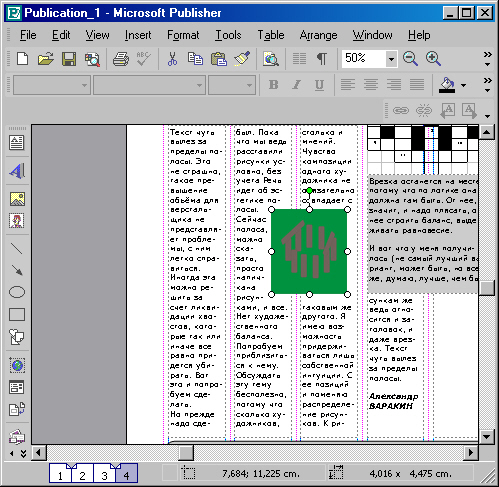
Task: Toggle Underline formatting button
Action: 319,85
